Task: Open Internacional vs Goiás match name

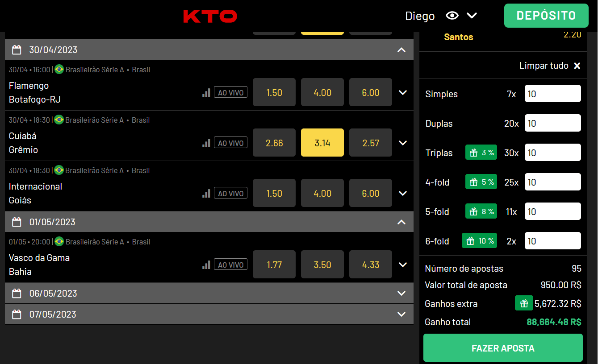Action: click(35, 193)
